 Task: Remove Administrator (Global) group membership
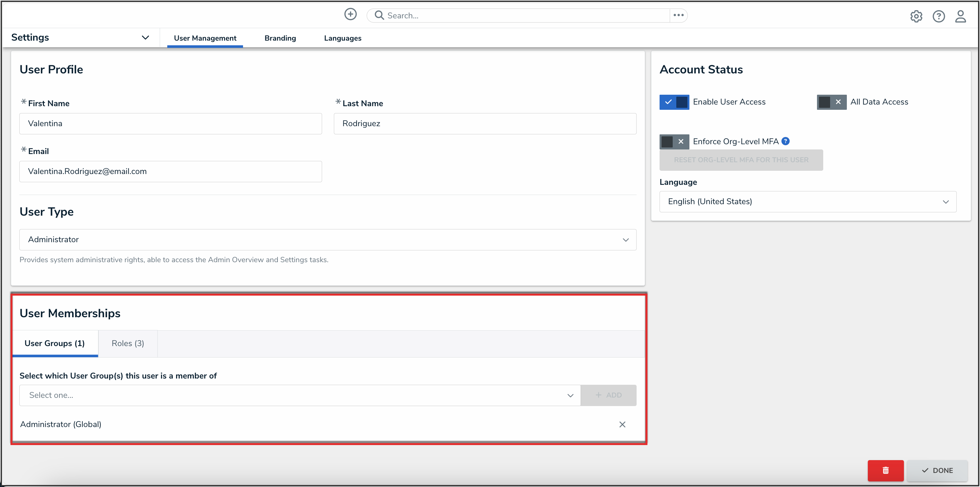[622, 424]
